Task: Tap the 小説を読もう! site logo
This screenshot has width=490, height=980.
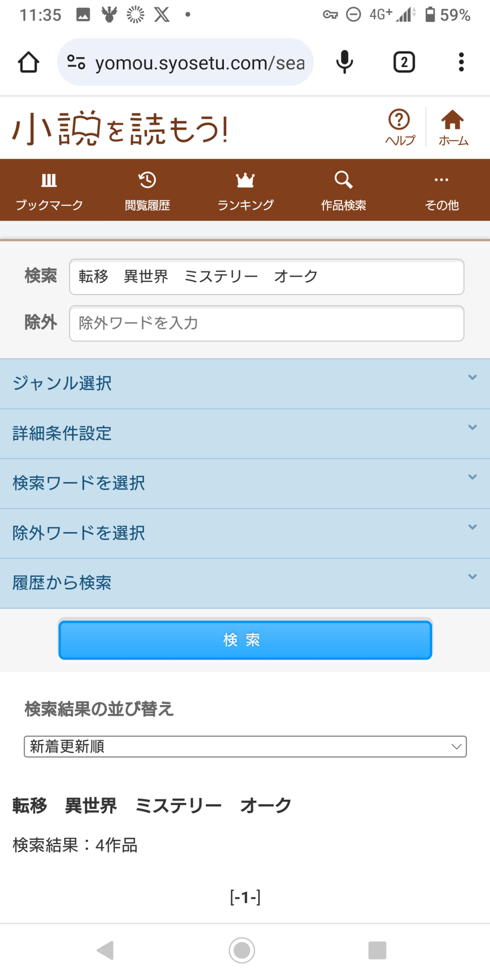Action: tap(120, 128)
